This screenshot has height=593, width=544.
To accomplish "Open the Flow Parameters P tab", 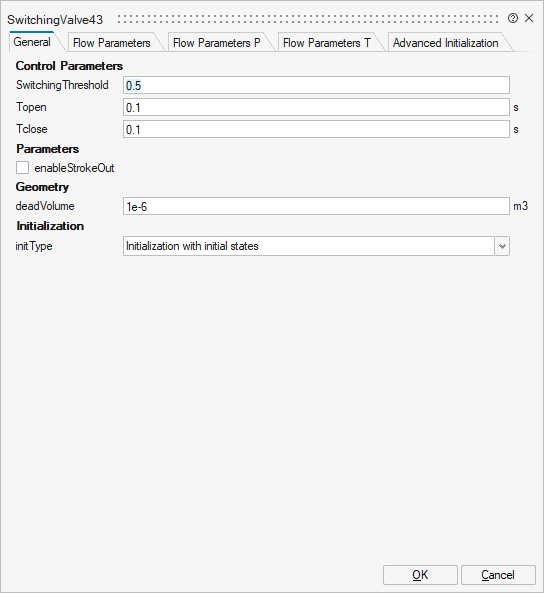I will click(x=216, y=43).
